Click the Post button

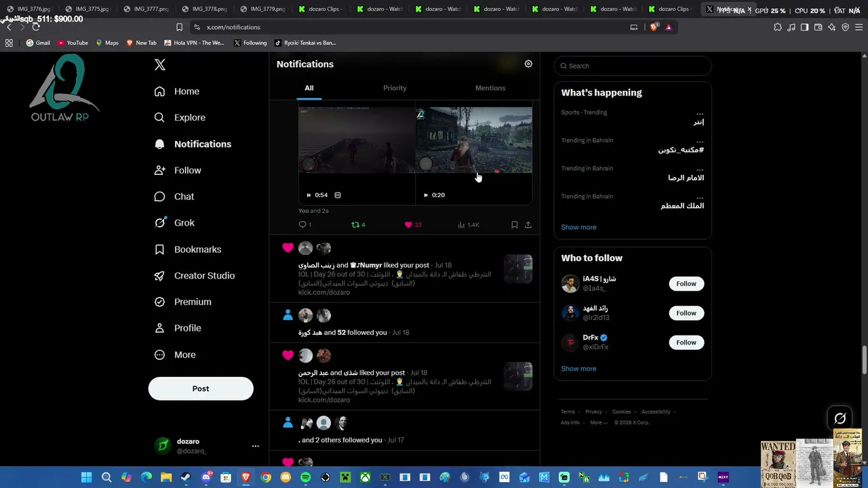point(201,388)
